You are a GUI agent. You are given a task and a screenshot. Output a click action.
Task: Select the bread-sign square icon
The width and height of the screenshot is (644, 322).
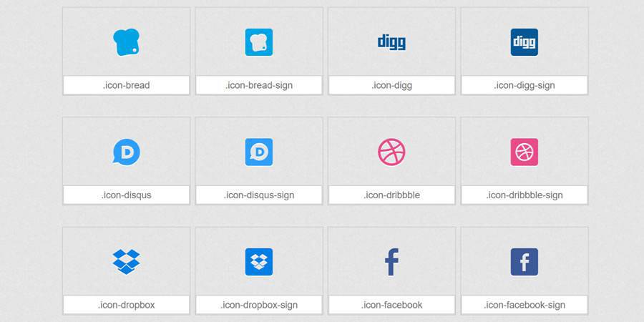point(259,42)
